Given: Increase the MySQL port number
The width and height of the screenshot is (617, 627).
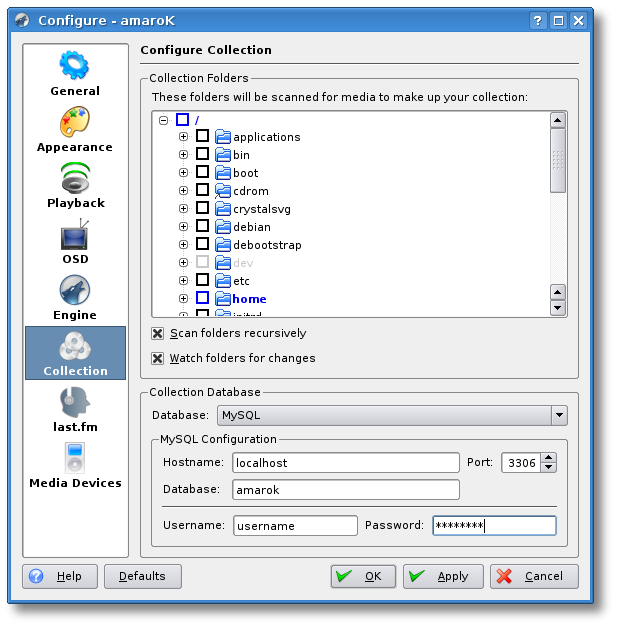Looking at the screenshot, I should (x=548, y=458).
